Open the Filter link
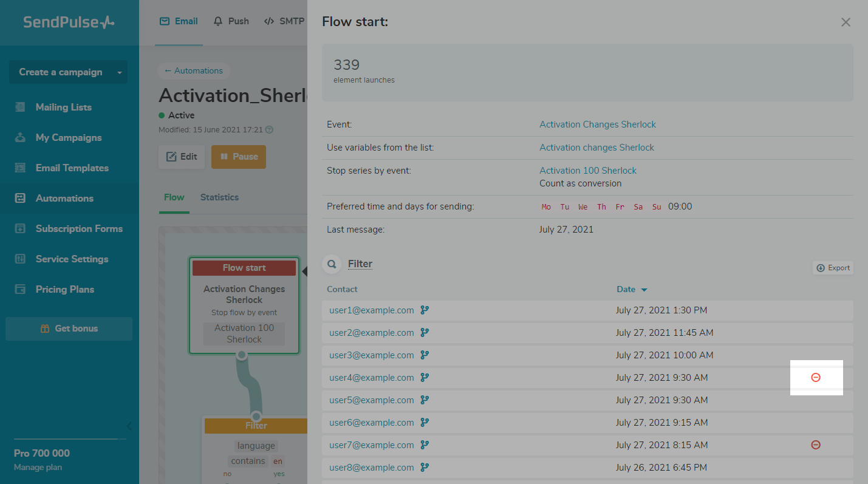The height and width of the screenshot is (484, 868). (x=360, y=264)
